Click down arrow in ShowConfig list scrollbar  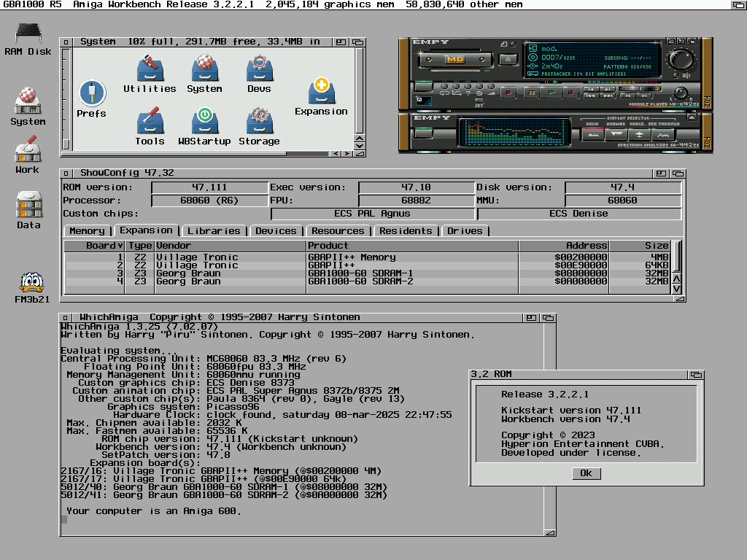pos(677,289)
